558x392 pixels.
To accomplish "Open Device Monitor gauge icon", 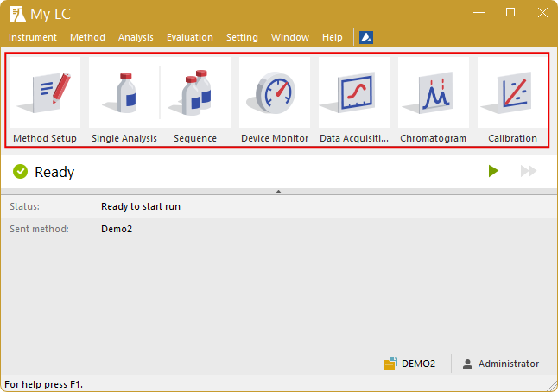I will coord(275,92).
